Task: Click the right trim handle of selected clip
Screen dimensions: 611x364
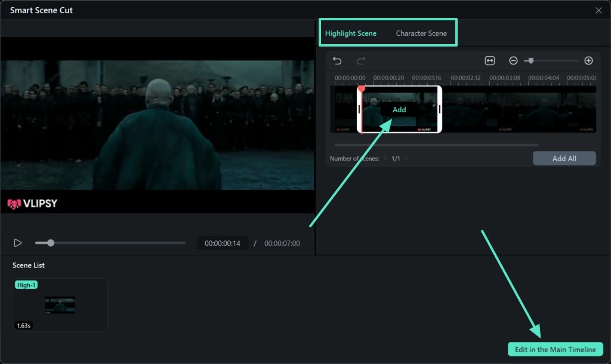Action: 440,109
